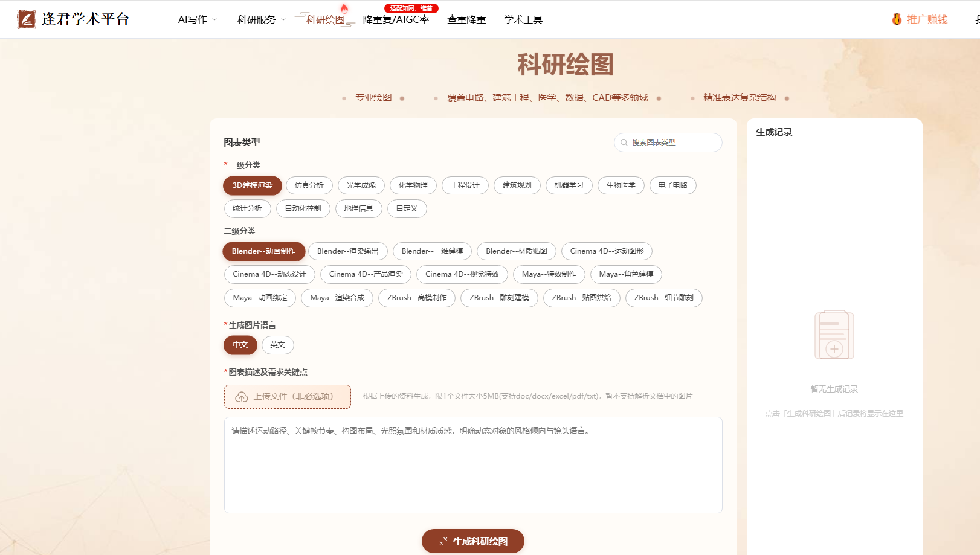Click the 生成记录 panel heading
Screen dimensions: 980x555
(x=774, y=132)
